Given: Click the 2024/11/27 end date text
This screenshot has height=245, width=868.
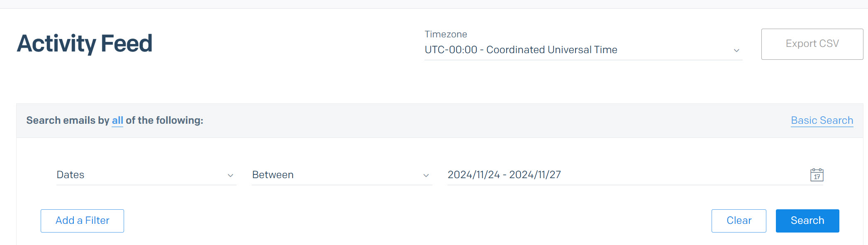Looking at the screenshot, I should 535,175.
